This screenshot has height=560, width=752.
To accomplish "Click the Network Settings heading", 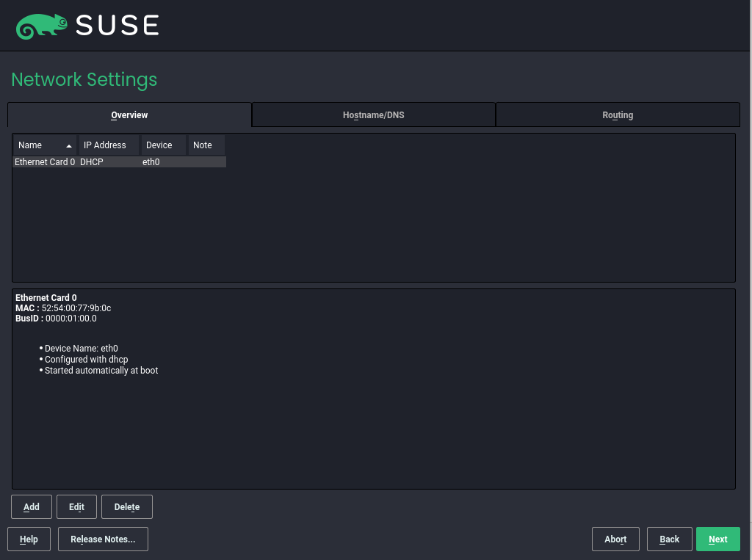I will [84, 79].
